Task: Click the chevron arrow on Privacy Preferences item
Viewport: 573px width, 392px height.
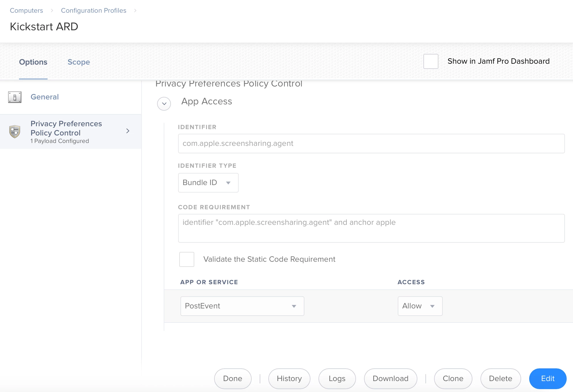Action: coord(128,131)
